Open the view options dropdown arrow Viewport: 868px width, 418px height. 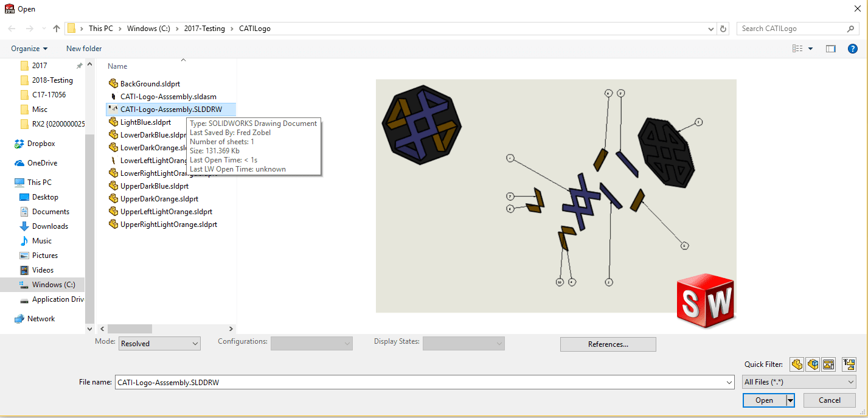point(811,49)
